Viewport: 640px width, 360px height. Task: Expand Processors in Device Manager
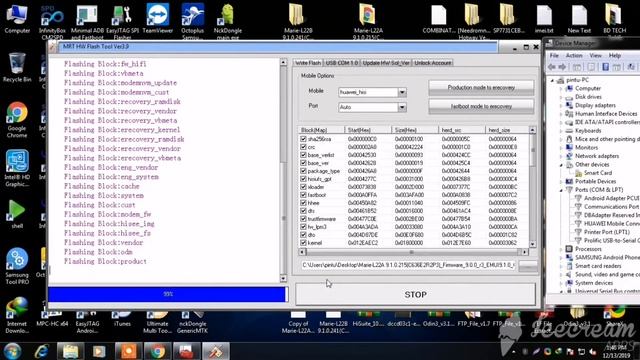562,249
